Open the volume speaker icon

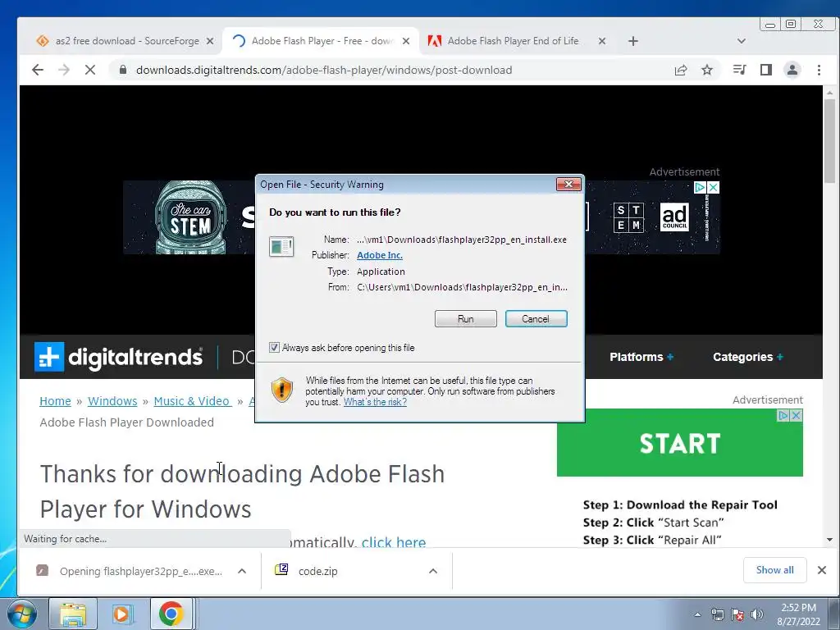click(757, 614)
